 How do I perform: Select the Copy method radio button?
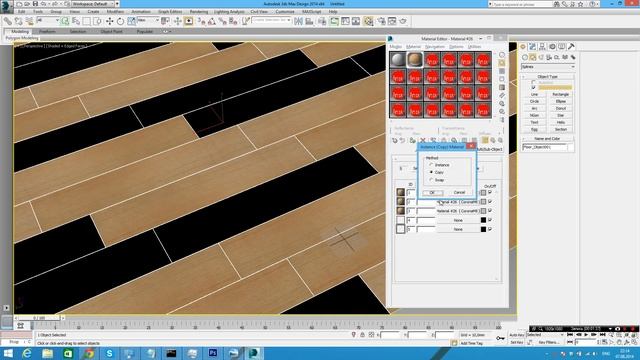coord(431,172)
